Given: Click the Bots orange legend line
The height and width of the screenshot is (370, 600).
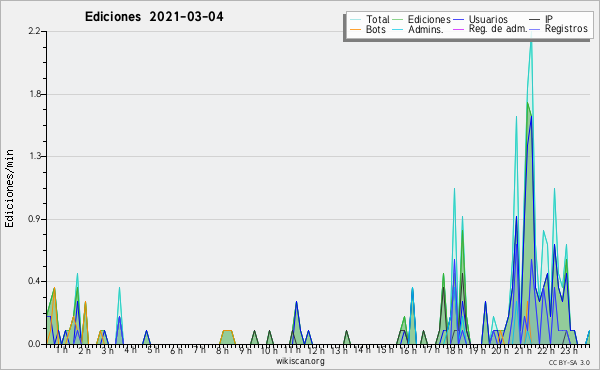Looking at the screenshot, I should [x=355, y=29].
